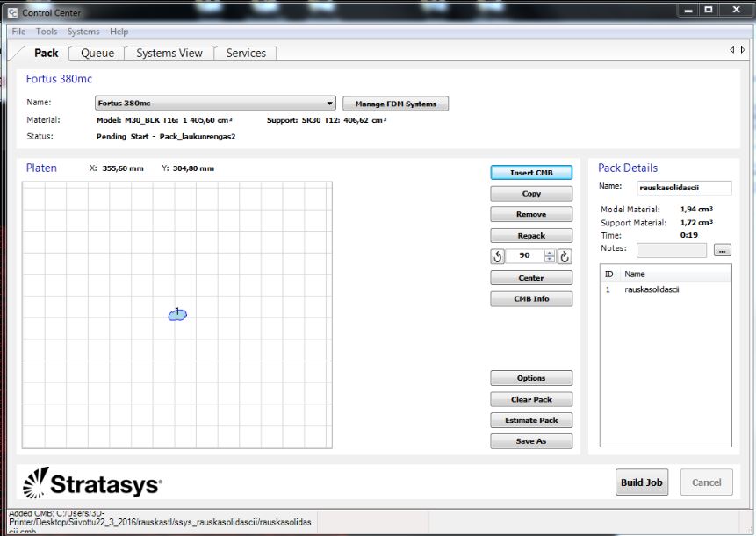
Task: Select the blue part 1 on platen
Action: [x=177, y=314]
